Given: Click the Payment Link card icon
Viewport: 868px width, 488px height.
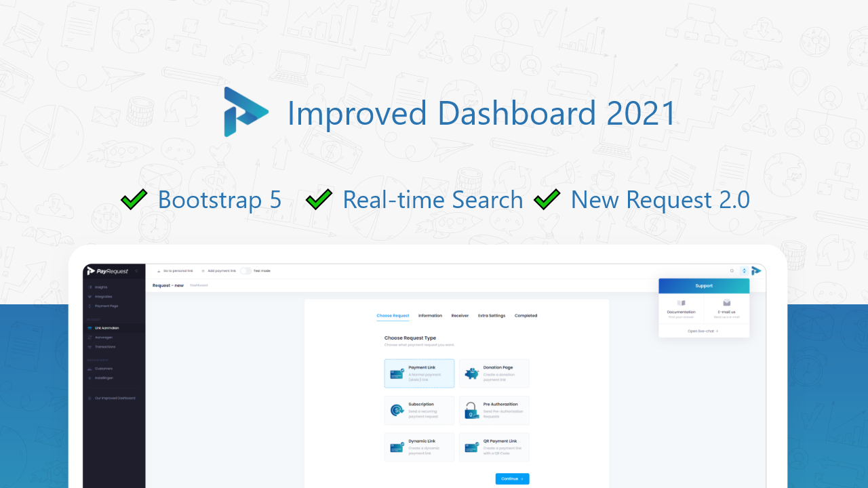Looking at the screenshot, I should coord(397,373).
